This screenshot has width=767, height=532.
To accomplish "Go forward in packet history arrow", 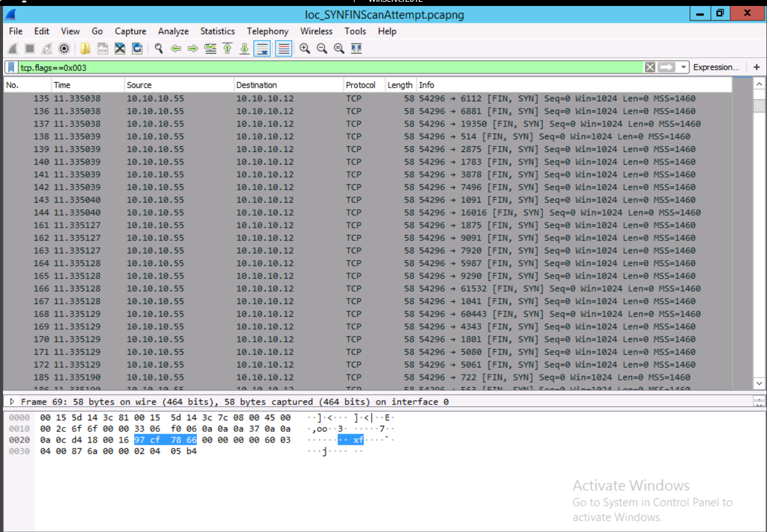I will click(x=193, y=49).
